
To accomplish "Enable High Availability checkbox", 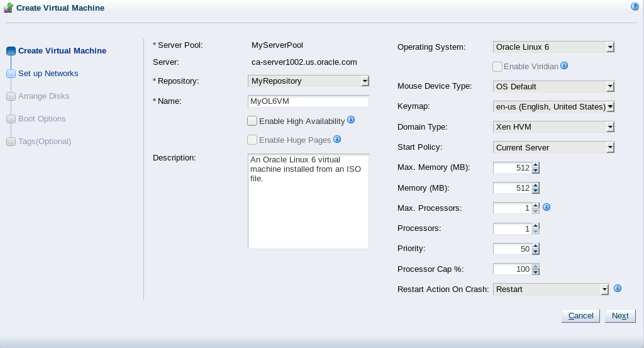I will (252, 121).
